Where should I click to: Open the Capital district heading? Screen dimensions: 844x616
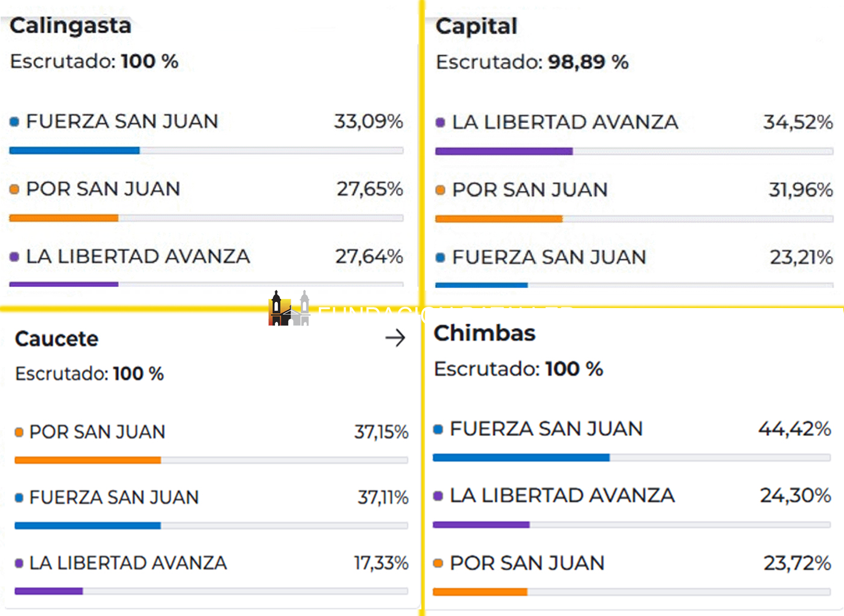(x=476, y=27)
